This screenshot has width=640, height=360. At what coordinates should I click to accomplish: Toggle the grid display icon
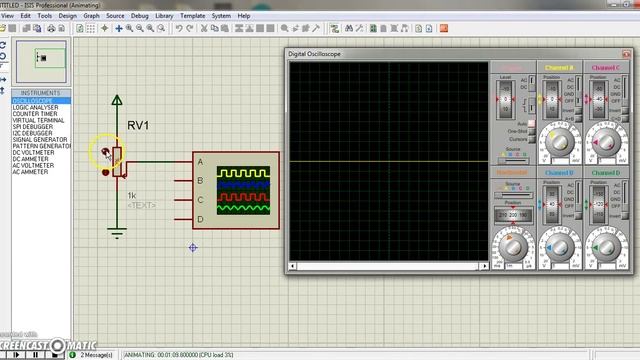tap(91, 28)
